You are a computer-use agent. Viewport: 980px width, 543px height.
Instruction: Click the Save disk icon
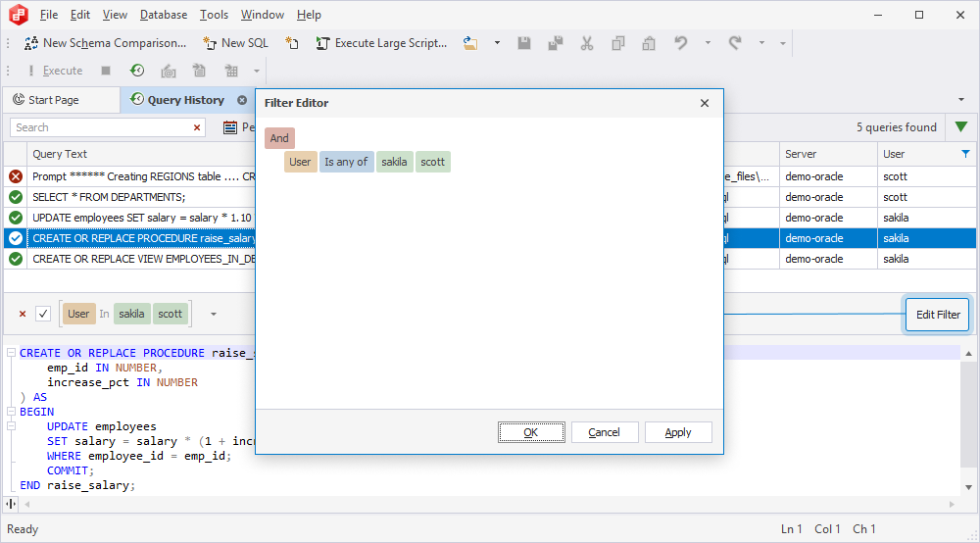[523, 43]
